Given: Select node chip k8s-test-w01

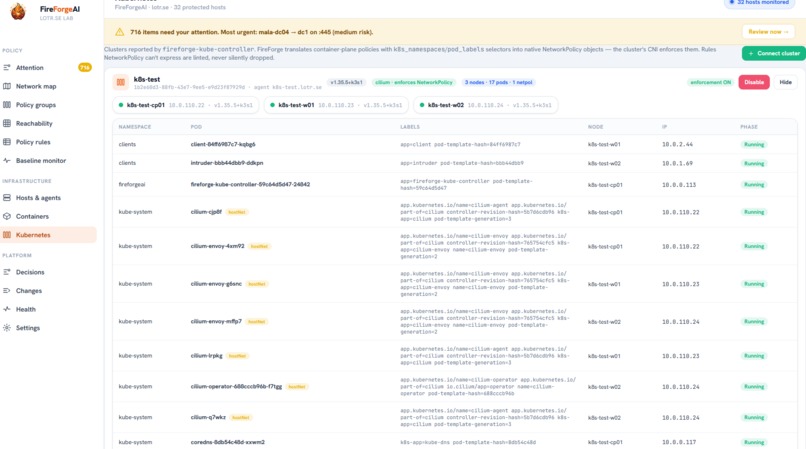Looking at the screenshot, I should [336, 105].
